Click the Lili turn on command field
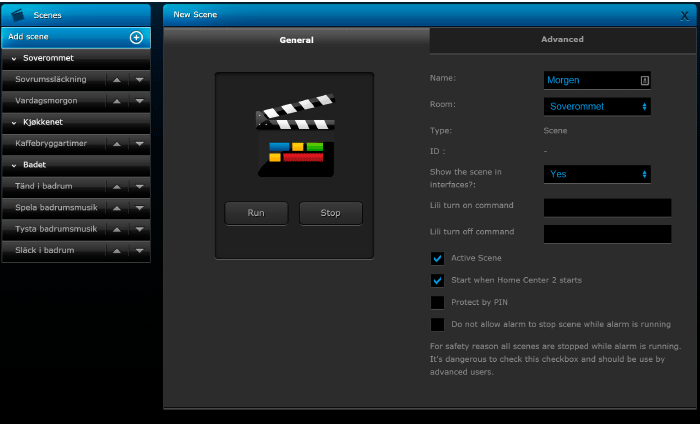This screenshot has height=426, width=700. point(607,207)
